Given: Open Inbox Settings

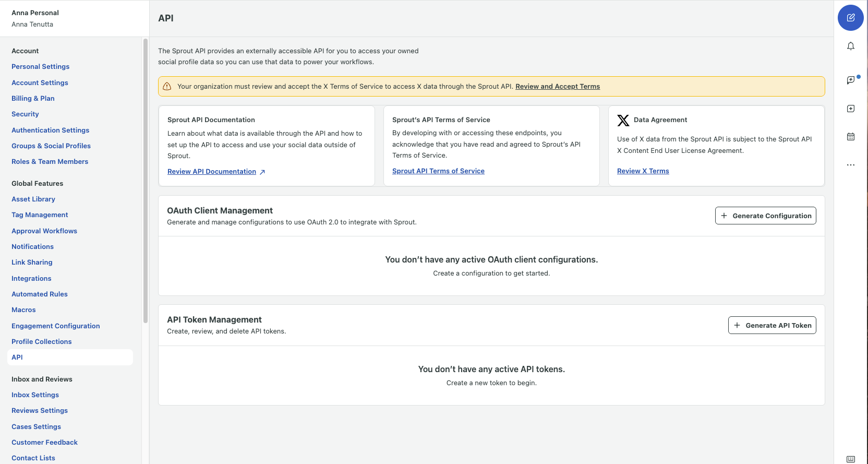Looking at the screenshot, I should (35, 395).
